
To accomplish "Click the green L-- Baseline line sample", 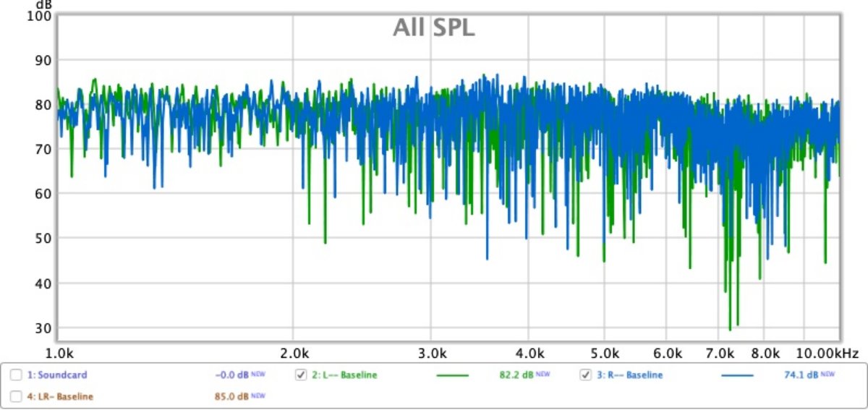I will tap(453, 375).
